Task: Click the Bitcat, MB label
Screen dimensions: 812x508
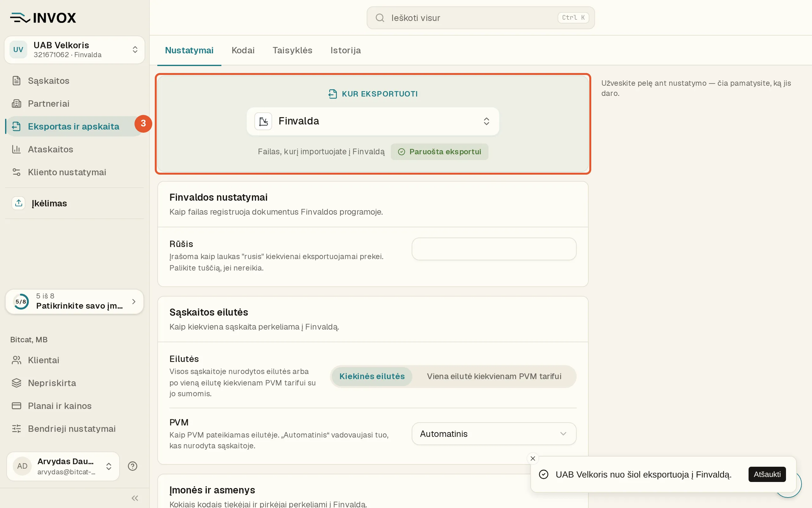Action: (29, 340)
